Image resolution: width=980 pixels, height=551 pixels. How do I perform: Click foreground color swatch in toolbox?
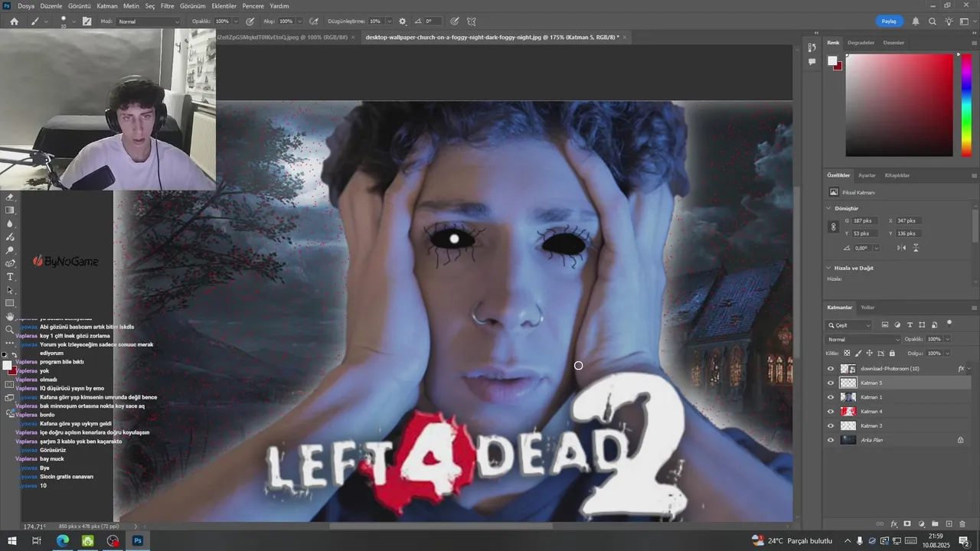7,364
